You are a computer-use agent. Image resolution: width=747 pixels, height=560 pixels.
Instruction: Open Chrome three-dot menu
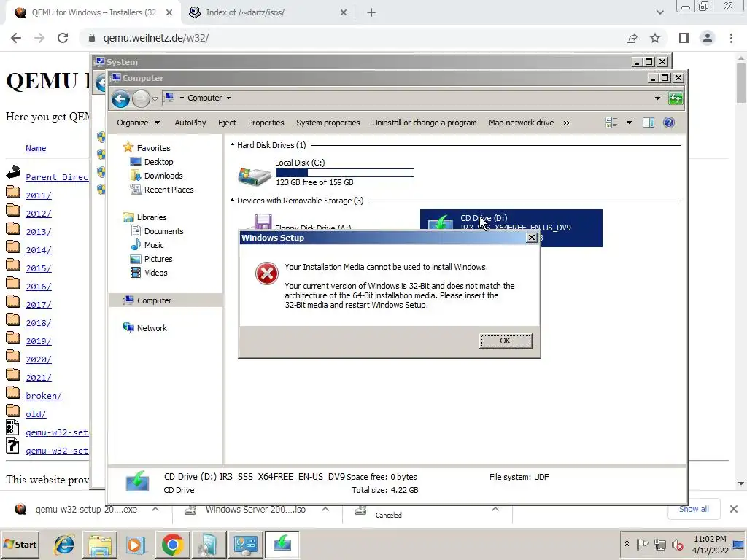click(x=731, y=38)
